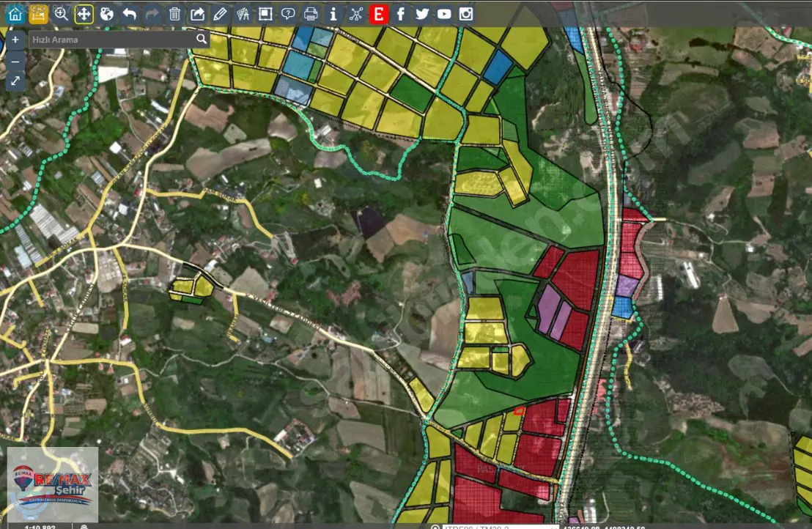Open the Twitter link icon

pyautogui.click(x=422, y=14)
